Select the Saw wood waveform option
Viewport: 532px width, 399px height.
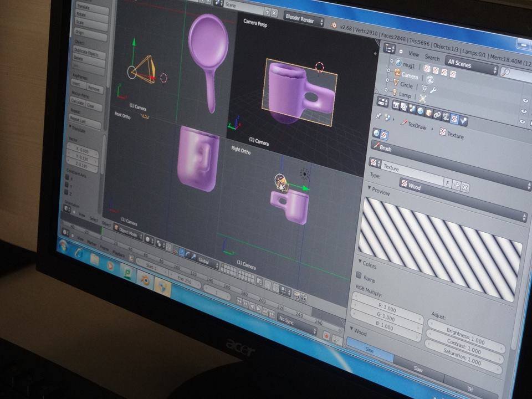tap(419, 369)
